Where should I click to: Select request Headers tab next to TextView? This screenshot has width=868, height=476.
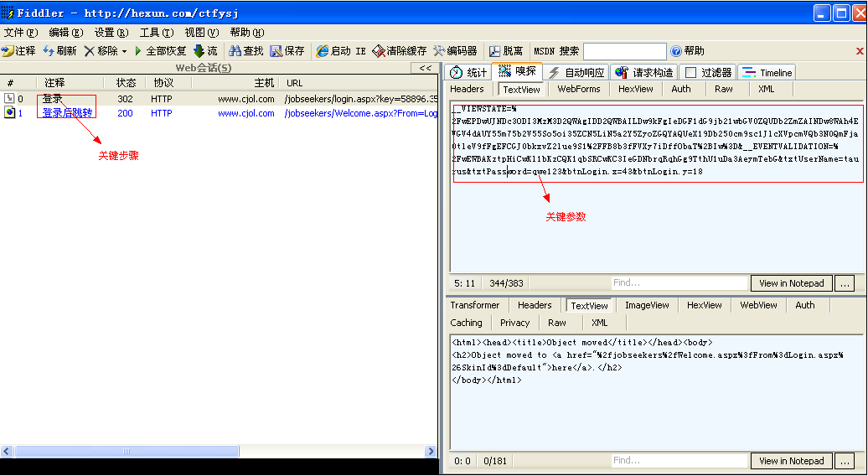coord(467,89)
